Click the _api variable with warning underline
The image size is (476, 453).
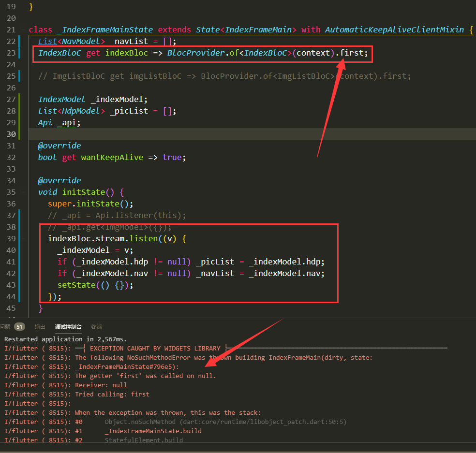point(66,123)
